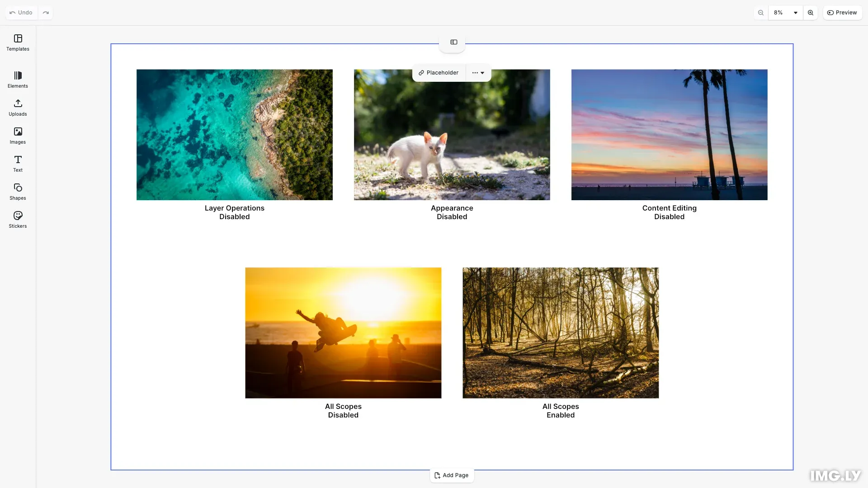This screenshot has height=488, width=868.
Task: Open the Shapes panel
Action: [x=18, y=192]
